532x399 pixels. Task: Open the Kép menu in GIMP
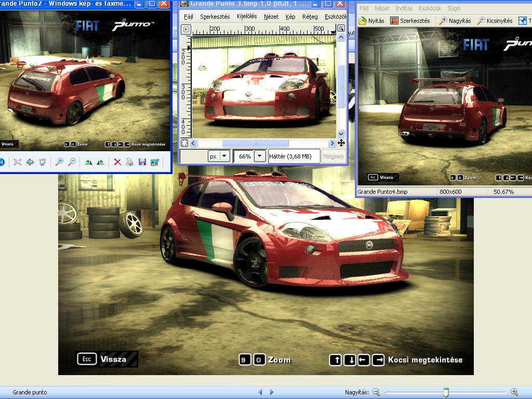[x=290, y=17]
